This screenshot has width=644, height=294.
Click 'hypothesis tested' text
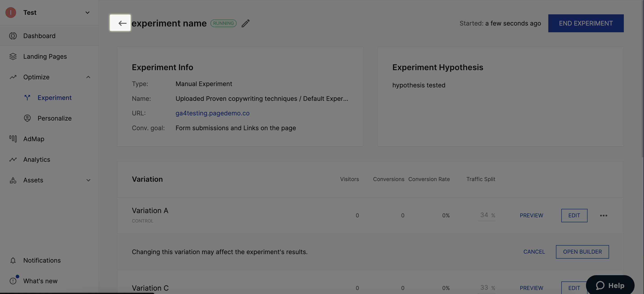[x=419, y=85]
